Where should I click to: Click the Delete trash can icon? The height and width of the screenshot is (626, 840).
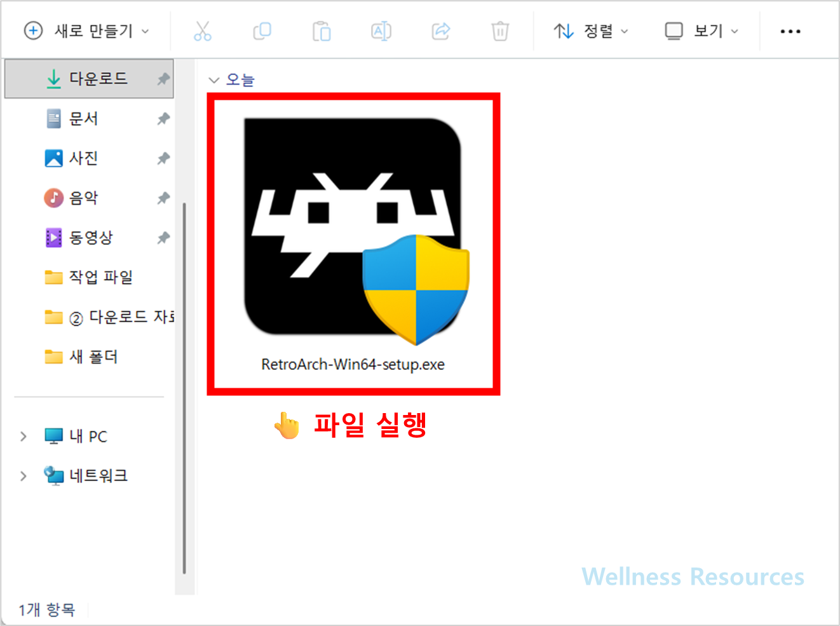point(500,31)
